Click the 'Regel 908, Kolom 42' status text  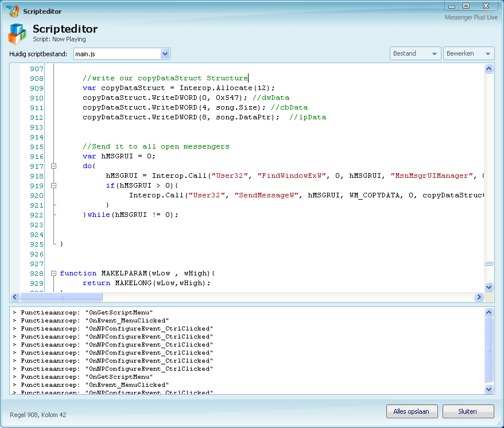[38, 415]
